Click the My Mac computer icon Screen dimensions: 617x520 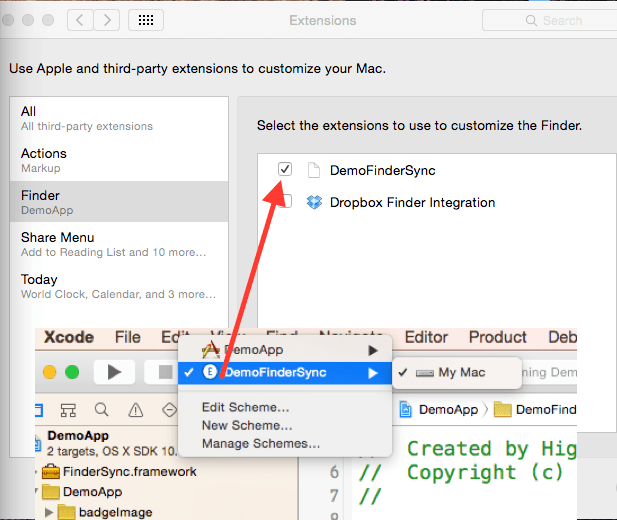tap(425, 373)
